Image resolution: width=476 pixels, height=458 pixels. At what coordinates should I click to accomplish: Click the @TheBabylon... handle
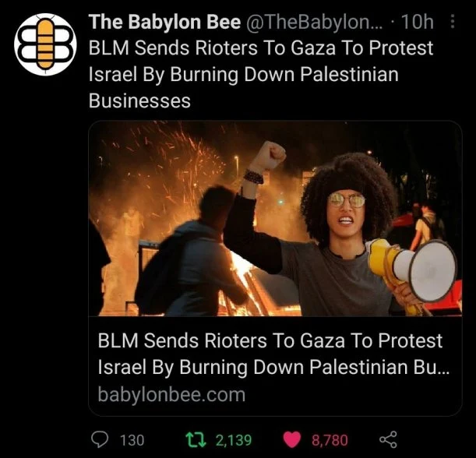(x=315, y=22)
